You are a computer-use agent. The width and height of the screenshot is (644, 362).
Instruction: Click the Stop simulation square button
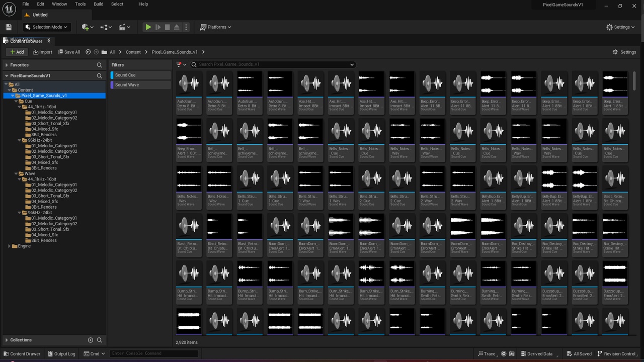(167, 27)
